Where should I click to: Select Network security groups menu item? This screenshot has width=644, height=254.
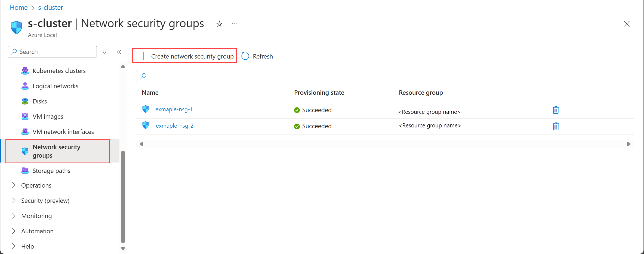[57, 151]
